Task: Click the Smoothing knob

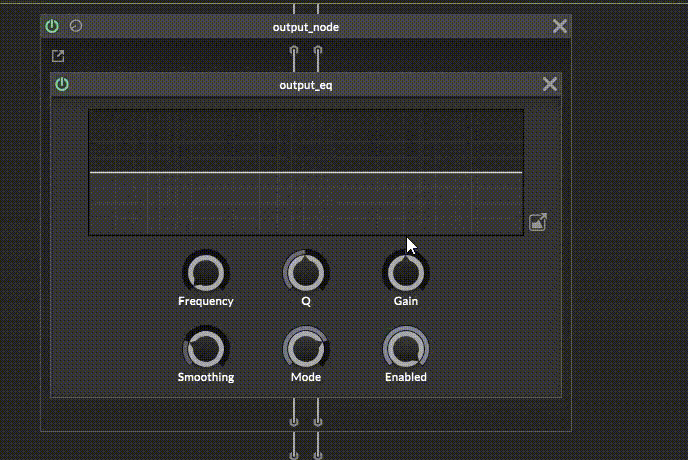Action: pyautogui.click(x=206, y=349)
